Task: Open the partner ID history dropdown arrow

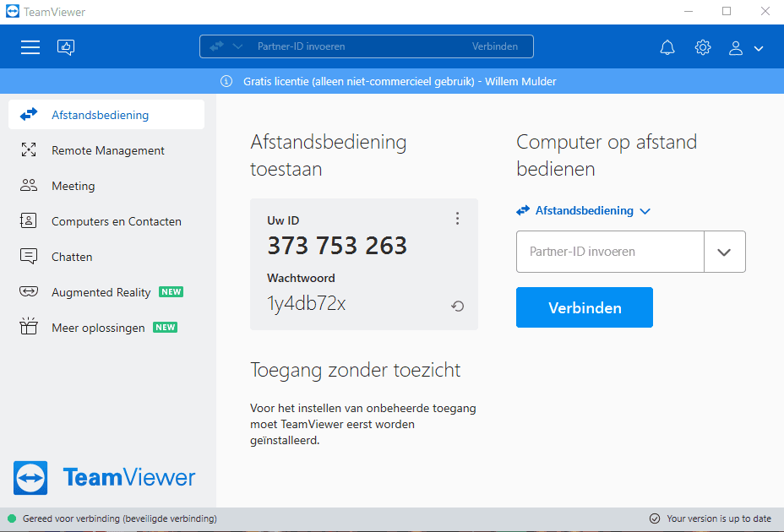Action: [x=725, y=252]
